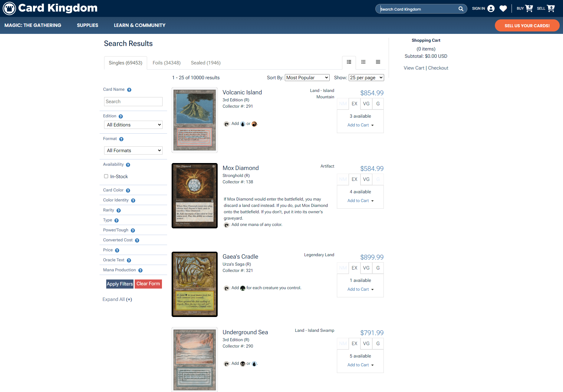Viewport: 563px width, 392px height.
Task: Select VG condition for Volcanic Island
Action: click(x=366, y=104)
